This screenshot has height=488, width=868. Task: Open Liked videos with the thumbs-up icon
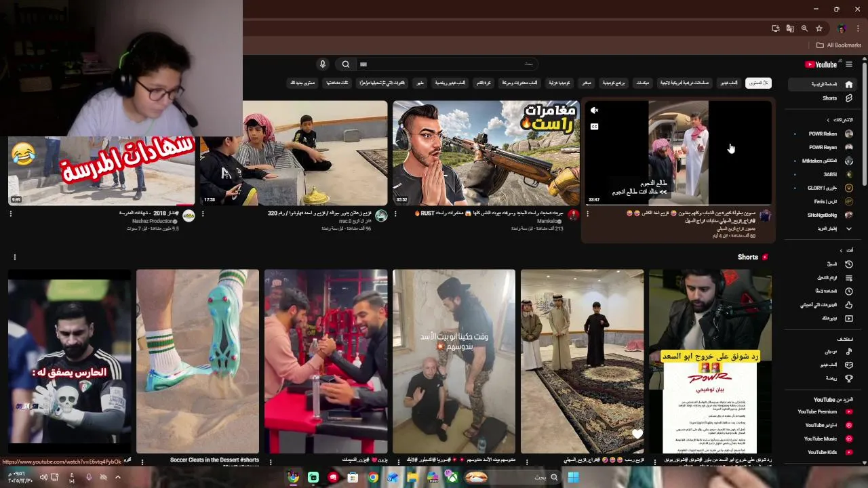coord(848,304)
